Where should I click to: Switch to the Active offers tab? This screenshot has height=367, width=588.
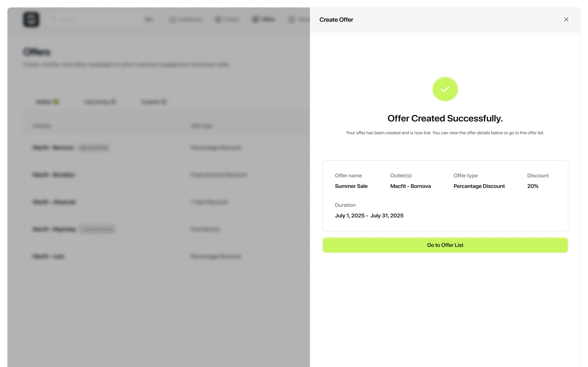[x=48, y=102]
